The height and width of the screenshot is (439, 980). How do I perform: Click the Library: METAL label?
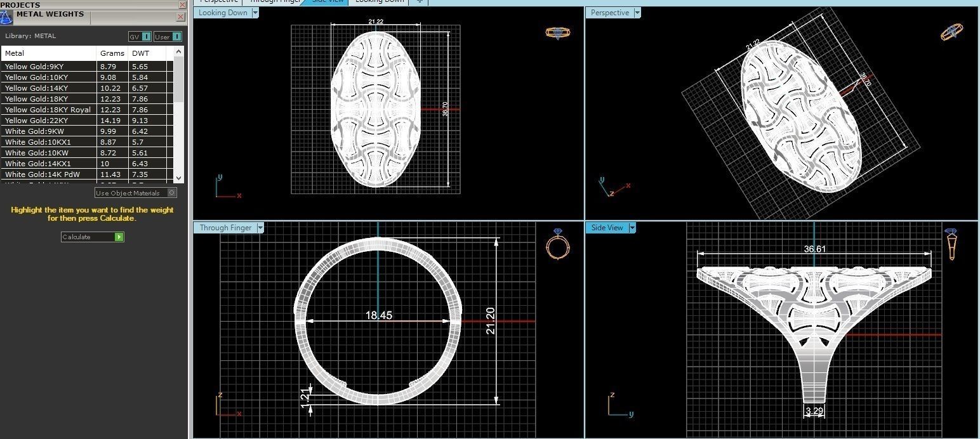(30, 37)
